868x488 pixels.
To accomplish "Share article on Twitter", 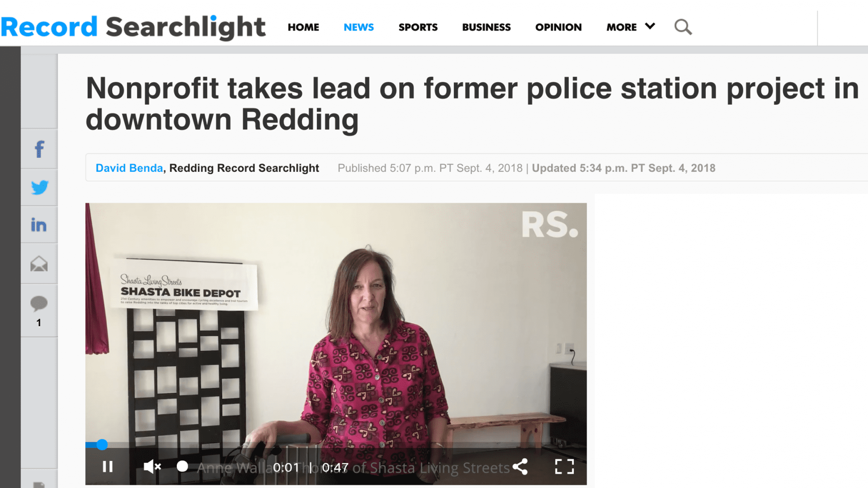I will tap(39, 187).
